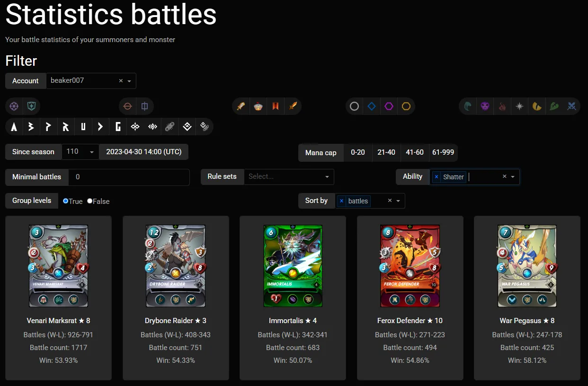Image resolution: width=588 pixels, height=386 pixels.
Task: Select the chain link edition icon
Action: [169, 127]
